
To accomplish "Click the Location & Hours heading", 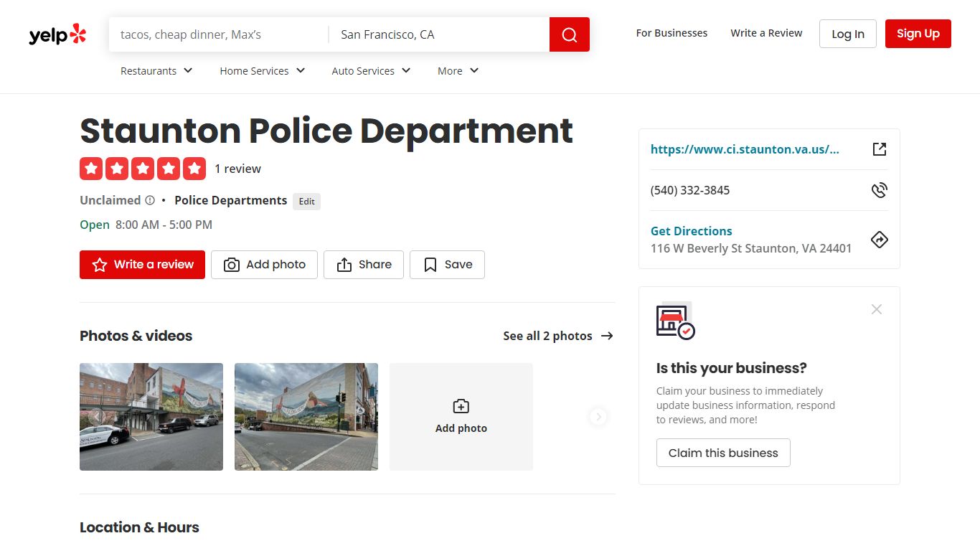I will [139, 527].
